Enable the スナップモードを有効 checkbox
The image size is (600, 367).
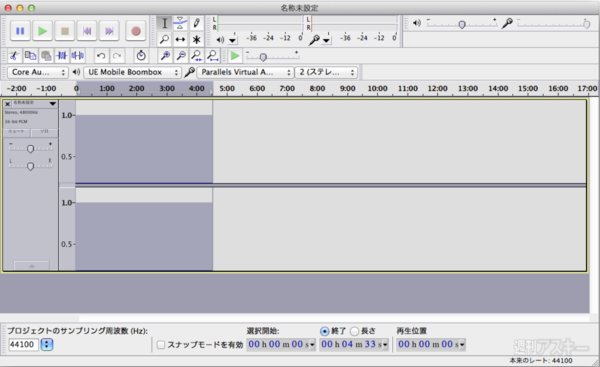click(161, 345)
